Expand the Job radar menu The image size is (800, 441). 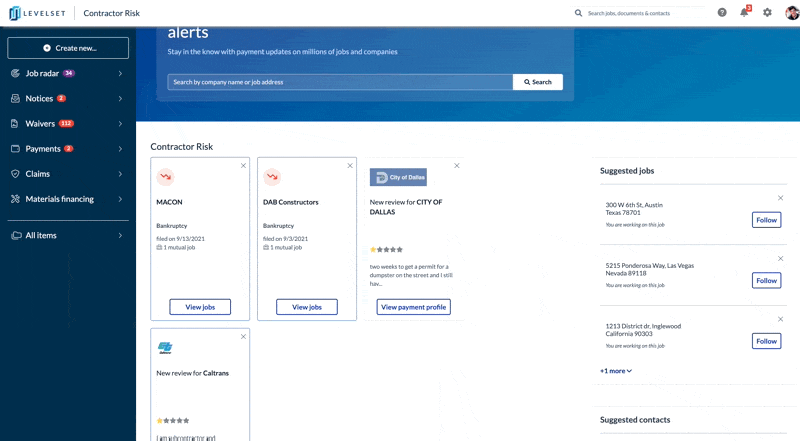click(67, 74)
